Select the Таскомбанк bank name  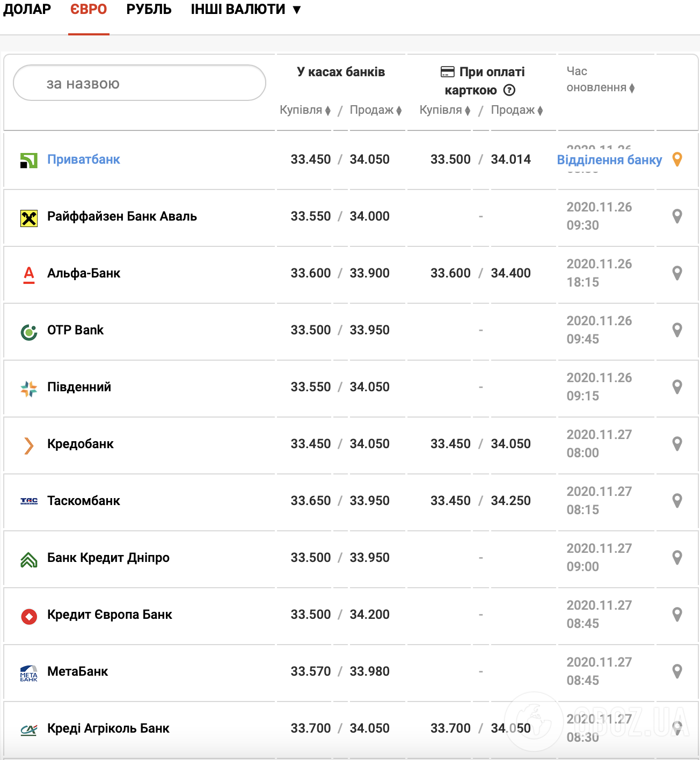[84, 501]
